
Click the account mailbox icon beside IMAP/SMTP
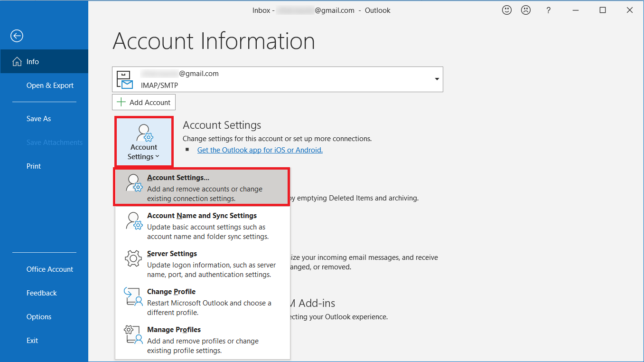point(125,79)
